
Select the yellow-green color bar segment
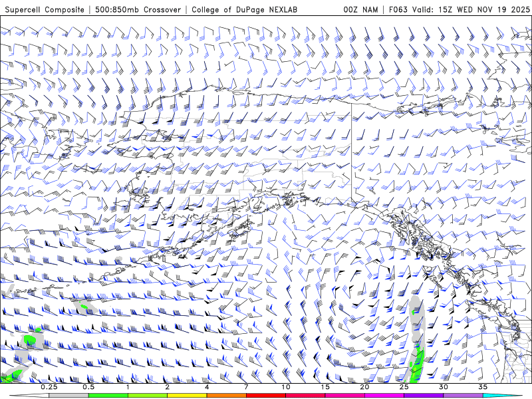(x=147, y=396)
